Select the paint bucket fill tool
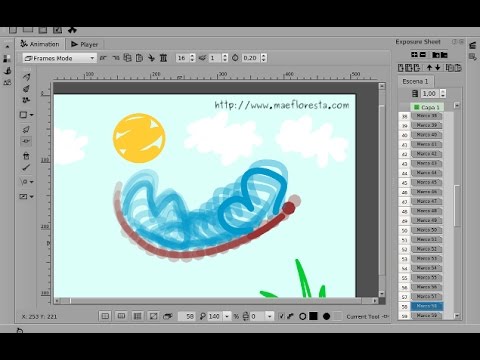This screenshot has width=480, height=360. coord(26,156)
